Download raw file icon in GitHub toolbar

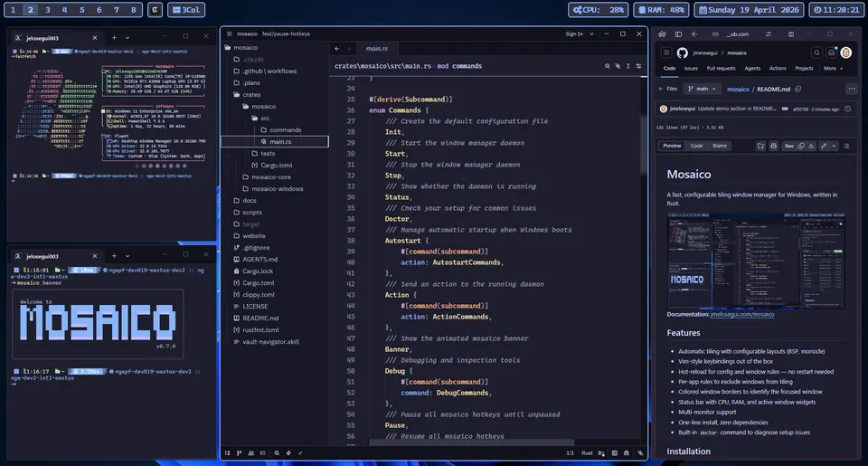(811, 146)
